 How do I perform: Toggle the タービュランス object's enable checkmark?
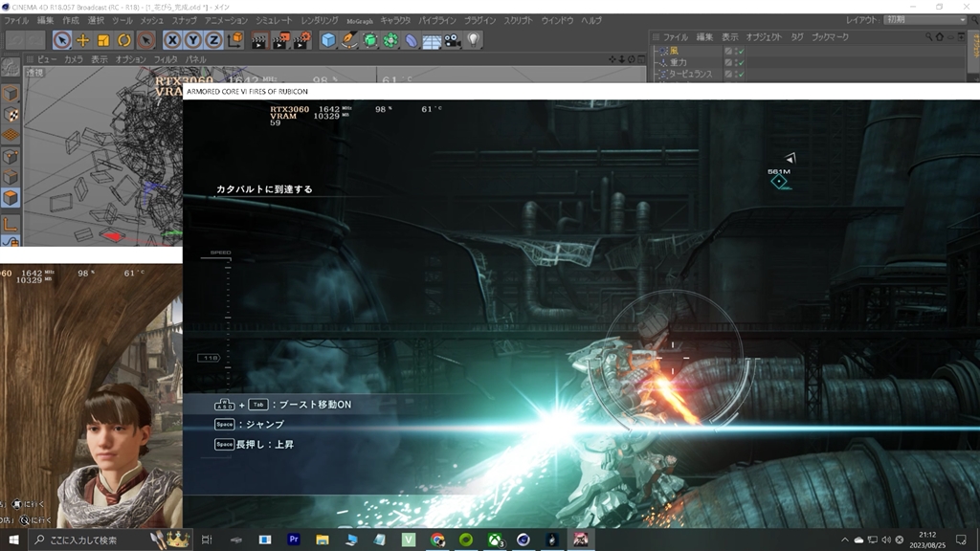741,74
